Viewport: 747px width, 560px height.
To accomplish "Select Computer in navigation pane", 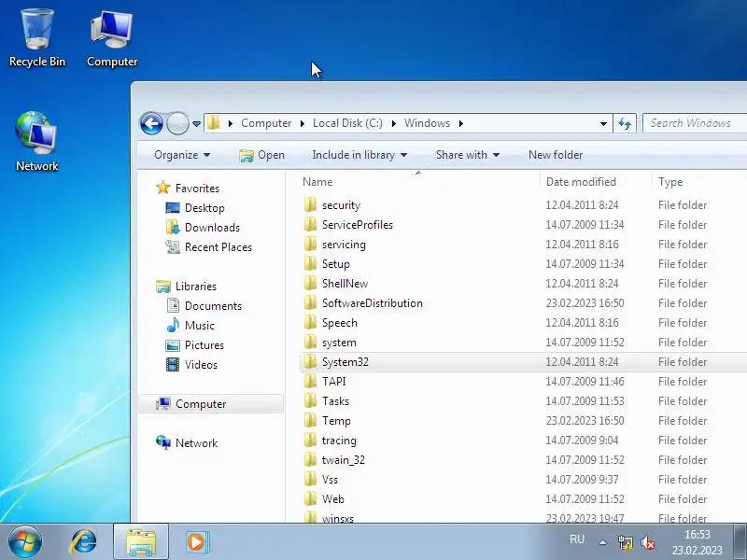I will pyautogui.click(x=211, y=404).
